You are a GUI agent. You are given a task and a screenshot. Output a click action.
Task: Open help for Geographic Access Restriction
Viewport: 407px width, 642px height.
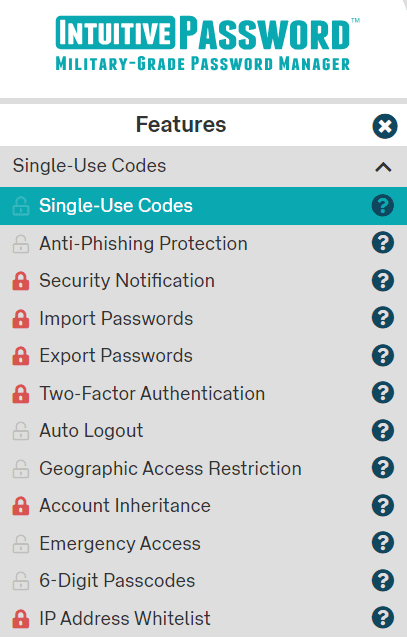click(x=383, y=468)
